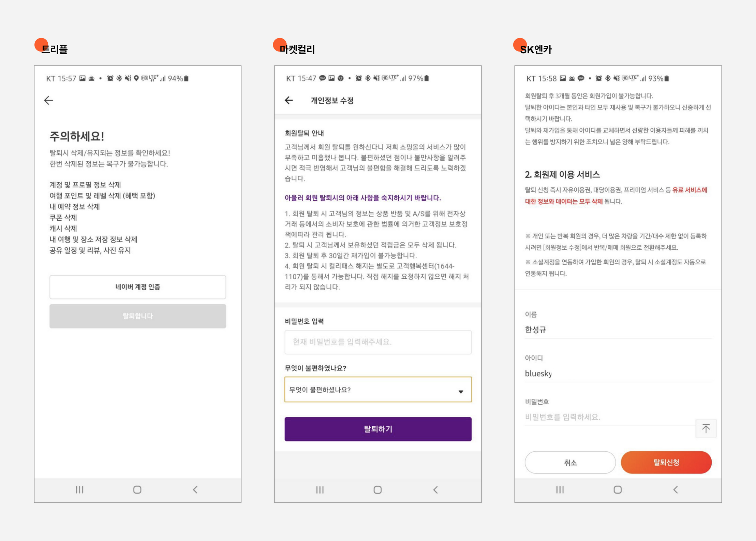Click 아이디 field showing bluesky
Image resolution: width=756 pixels, height=541 pixels.
618,374
